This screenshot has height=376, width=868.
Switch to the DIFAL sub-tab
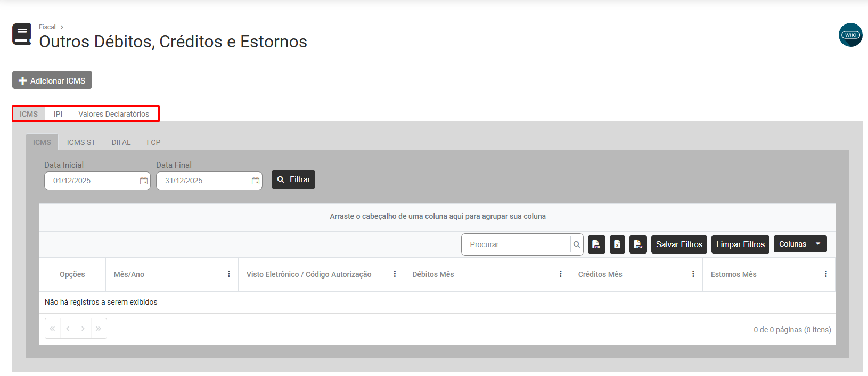coord(121,142)
